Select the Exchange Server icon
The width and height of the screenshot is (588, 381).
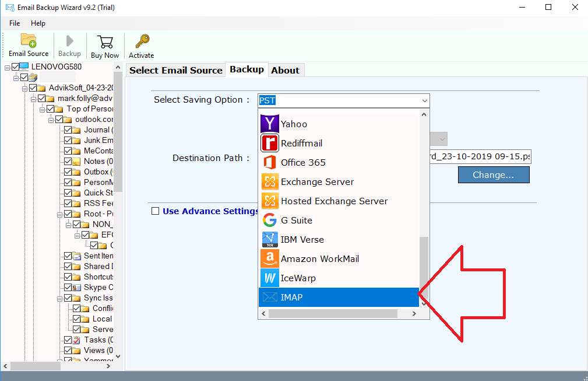coord(270,181)
